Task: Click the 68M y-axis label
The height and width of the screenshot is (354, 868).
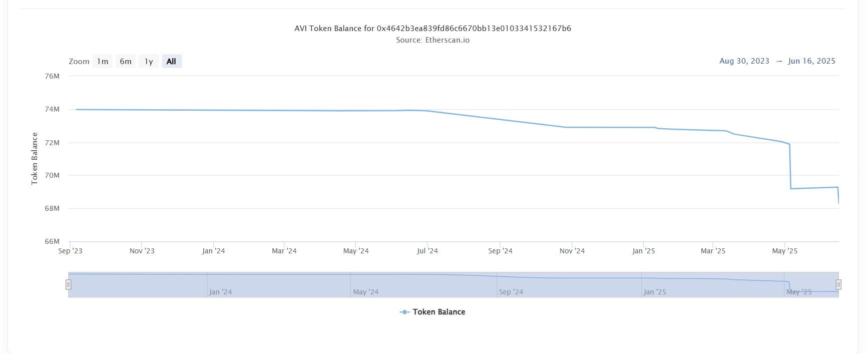Action: [52, 208]
